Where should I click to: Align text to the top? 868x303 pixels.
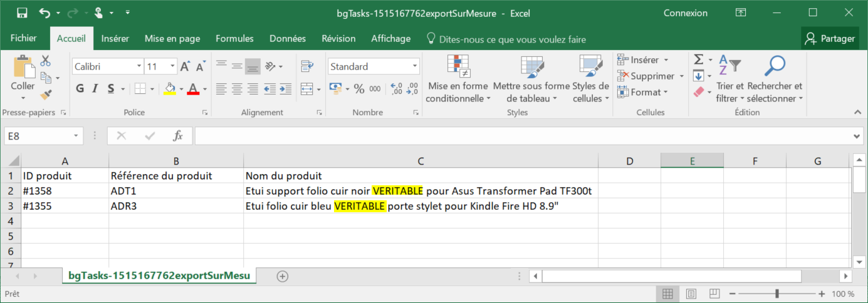pos(221,66)
